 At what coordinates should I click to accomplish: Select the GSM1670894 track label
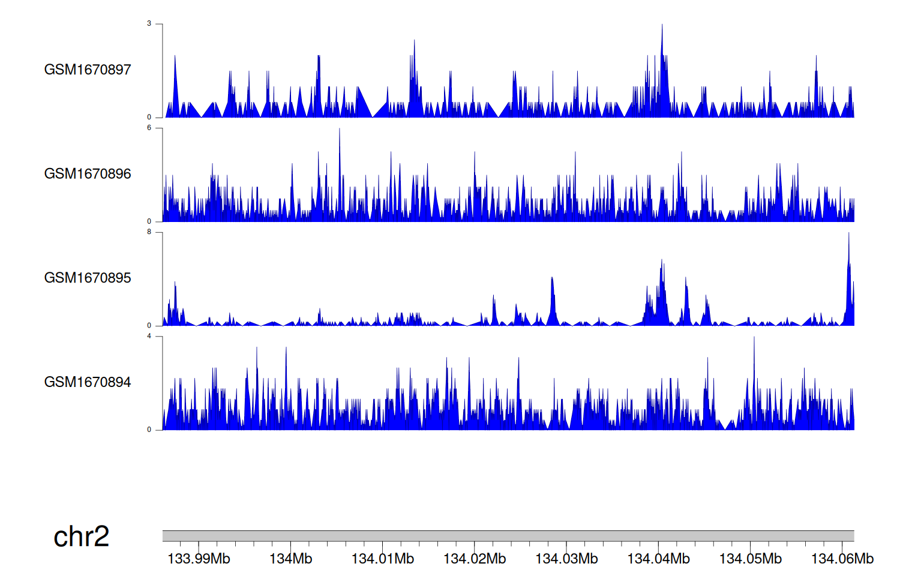coord(88,382)
